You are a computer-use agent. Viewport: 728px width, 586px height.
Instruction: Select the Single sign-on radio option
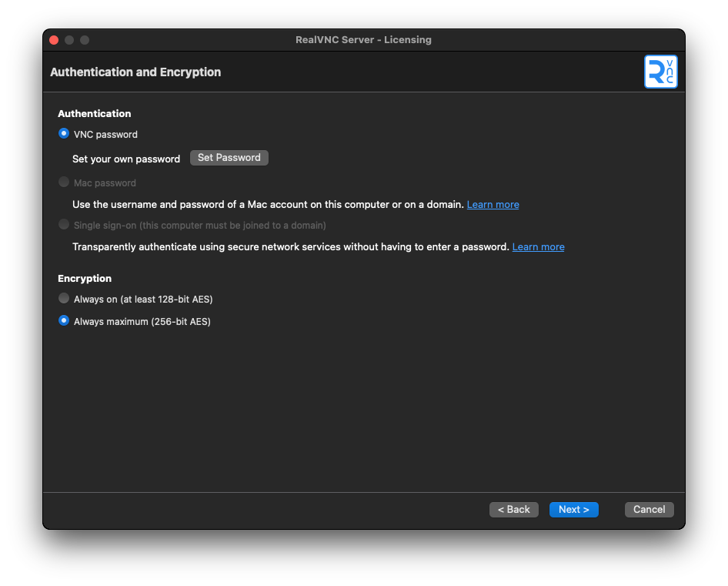click(x=64, y=225)
